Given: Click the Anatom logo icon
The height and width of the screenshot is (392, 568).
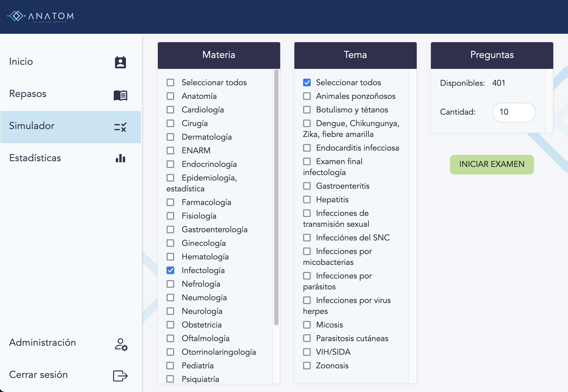Looking at the screenshot, I should click(16, 16).
